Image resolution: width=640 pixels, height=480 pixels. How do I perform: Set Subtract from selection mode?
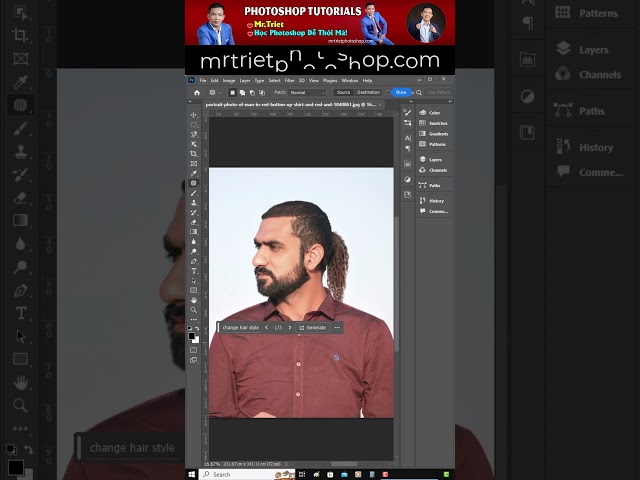point(252,93)
